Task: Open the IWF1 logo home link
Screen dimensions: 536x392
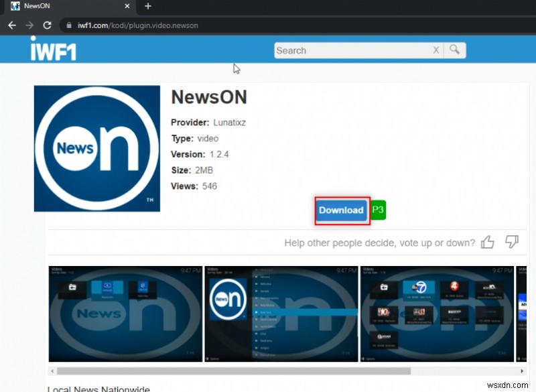Action: pos(53,49)
